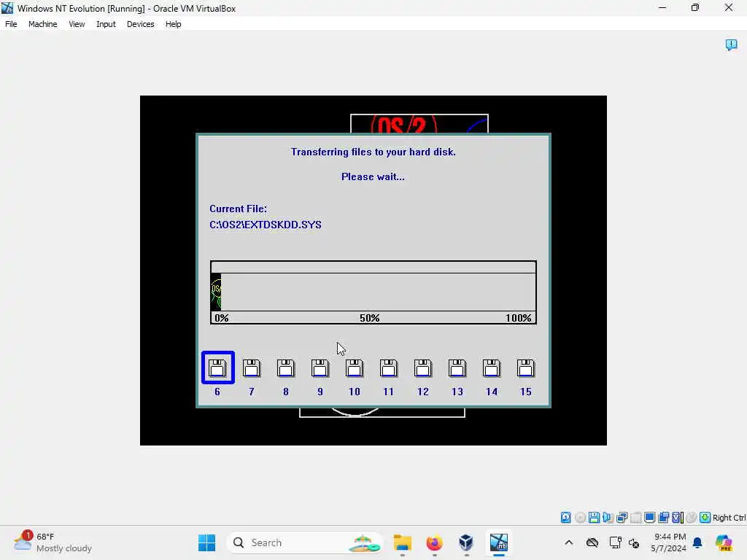Click the network adapter status icon
Viewport: 747px width, 560px height.
tap(622, 517)
